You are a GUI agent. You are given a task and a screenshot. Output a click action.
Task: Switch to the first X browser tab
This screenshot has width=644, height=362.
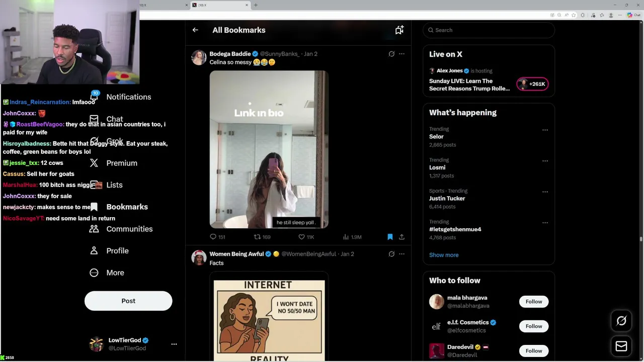[162, 5]
